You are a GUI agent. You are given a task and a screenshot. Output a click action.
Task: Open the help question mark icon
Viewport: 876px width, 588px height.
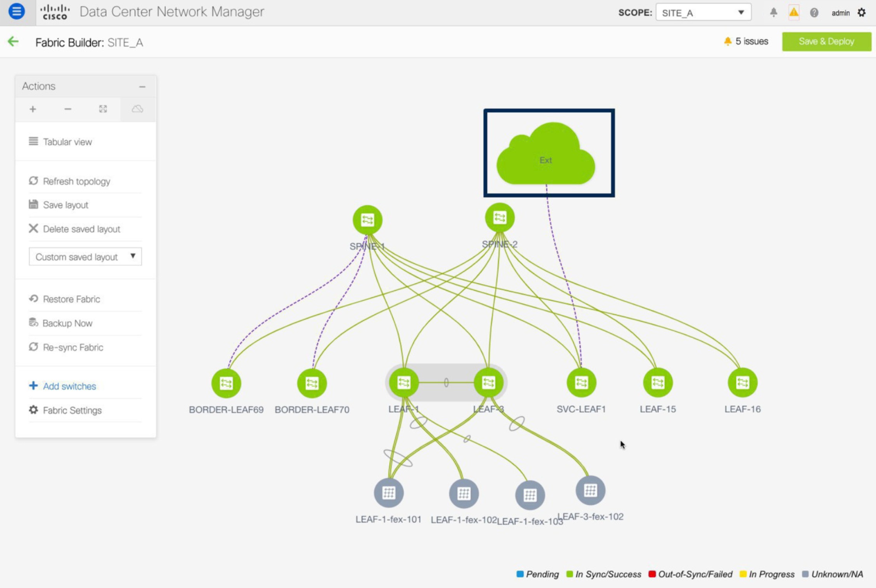click(x=814, y=13)
